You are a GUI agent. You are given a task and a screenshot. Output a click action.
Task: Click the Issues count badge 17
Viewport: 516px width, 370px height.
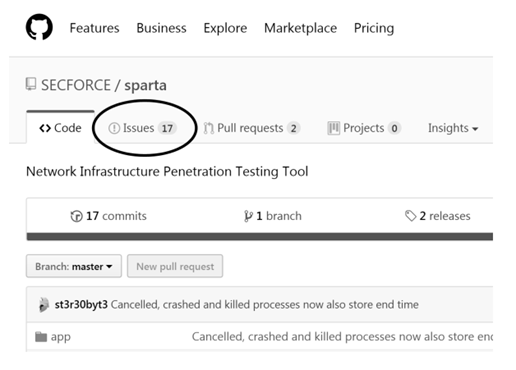pos(167,128)
